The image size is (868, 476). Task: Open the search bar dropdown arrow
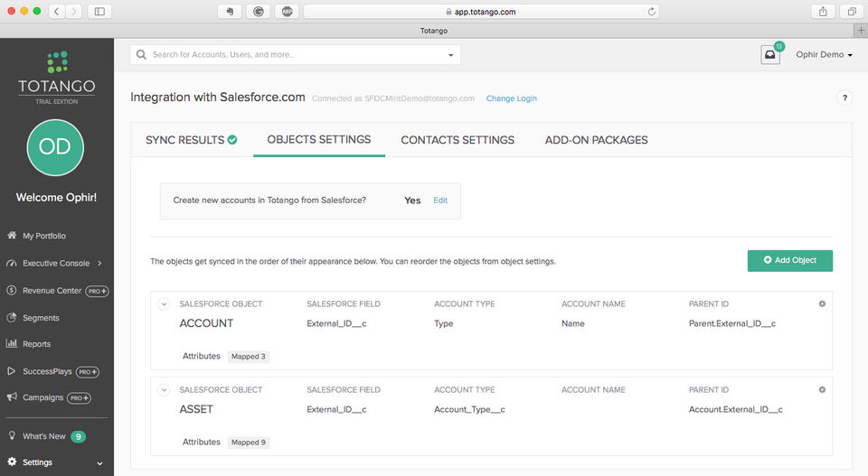(x=450, y=55)
